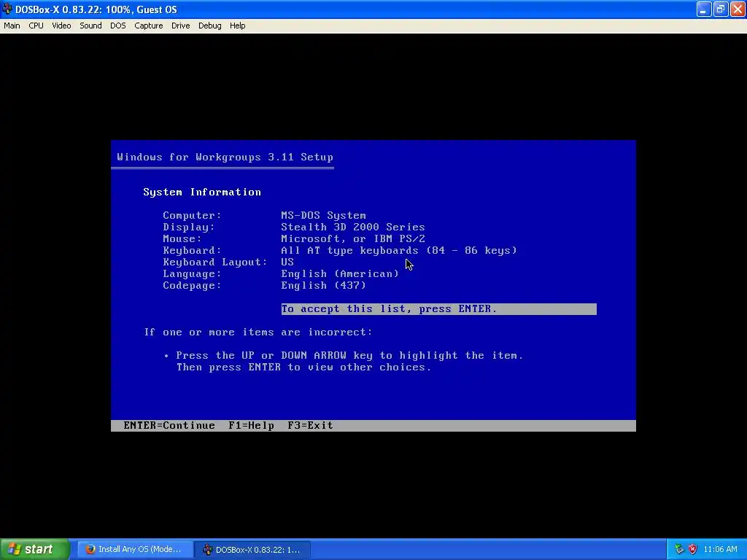Click 'If one or more items are incorrect:' text
The width and height of the screenshot is (747, 560).
coord(258,332)
